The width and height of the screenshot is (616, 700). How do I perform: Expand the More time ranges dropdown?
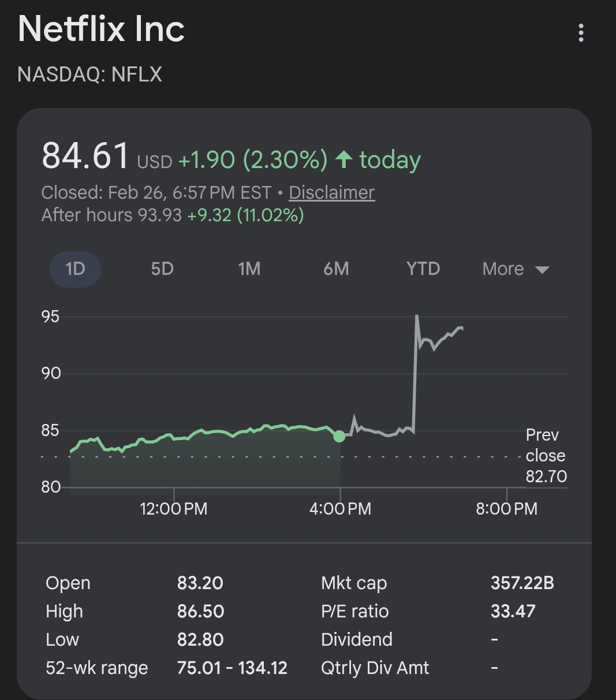click(x=516, y=269)
